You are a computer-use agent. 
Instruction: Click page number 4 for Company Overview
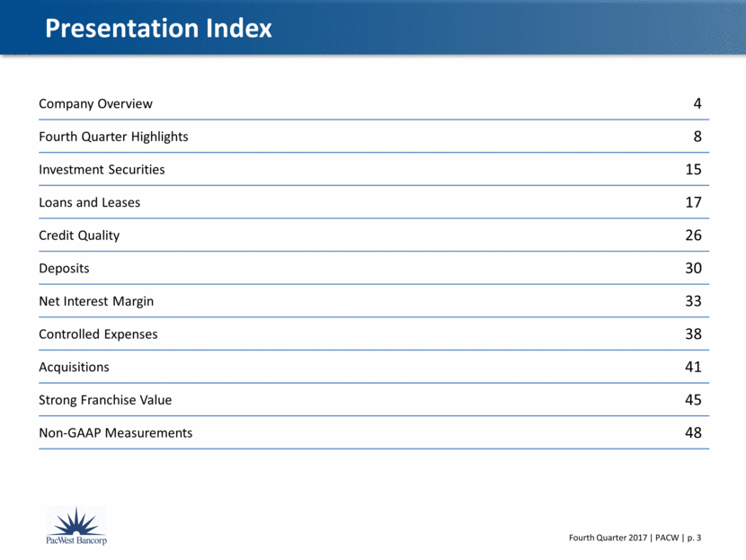point(697,103)
